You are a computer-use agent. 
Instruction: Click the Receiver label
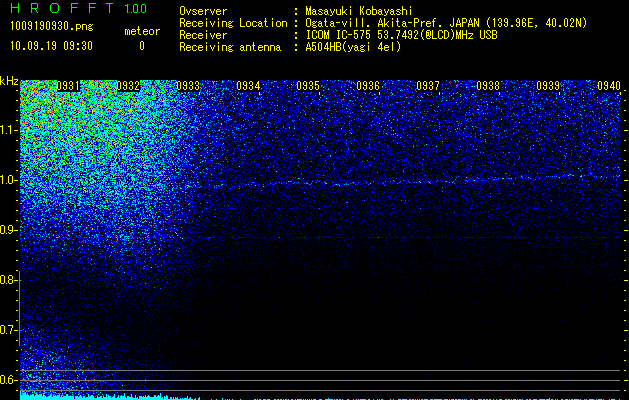[203, 35]
